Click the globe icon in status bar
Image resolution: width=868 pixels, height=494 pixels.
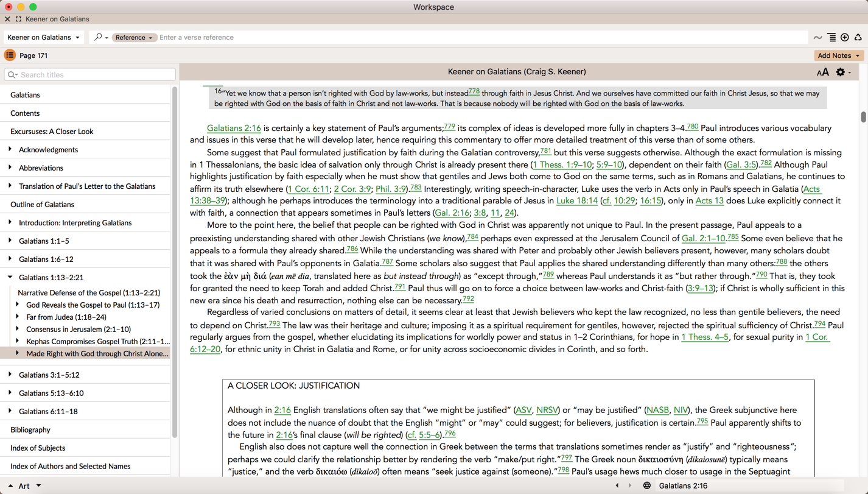(646, 485)
